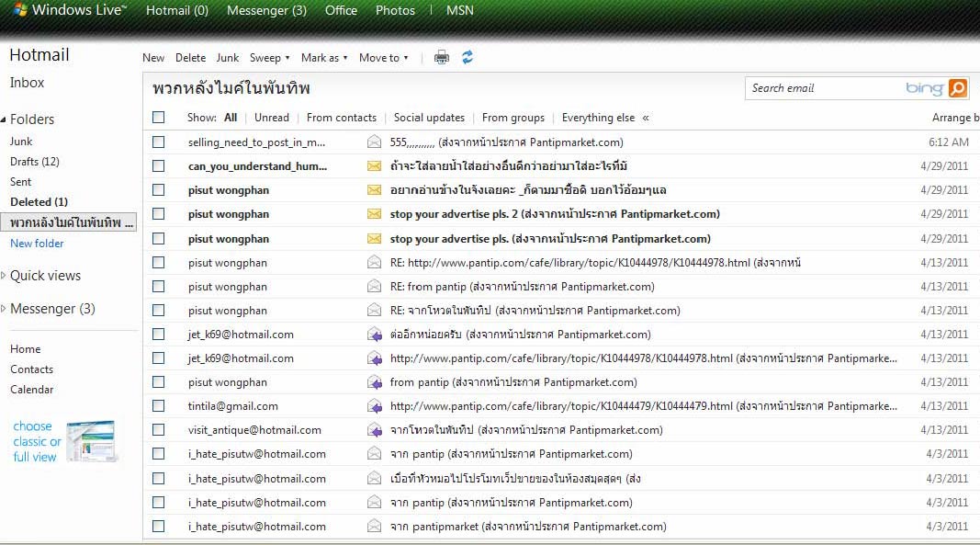The width and height of the screenshot is (980, 545).
Task: Tick the select-all checkbox next to Show
Action: [159, 117]
